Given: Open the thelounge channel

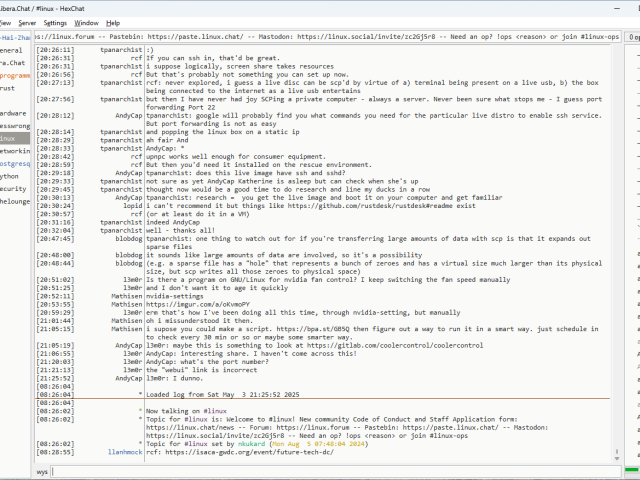Looking at the screenshot, I should (x=14, y=200).
